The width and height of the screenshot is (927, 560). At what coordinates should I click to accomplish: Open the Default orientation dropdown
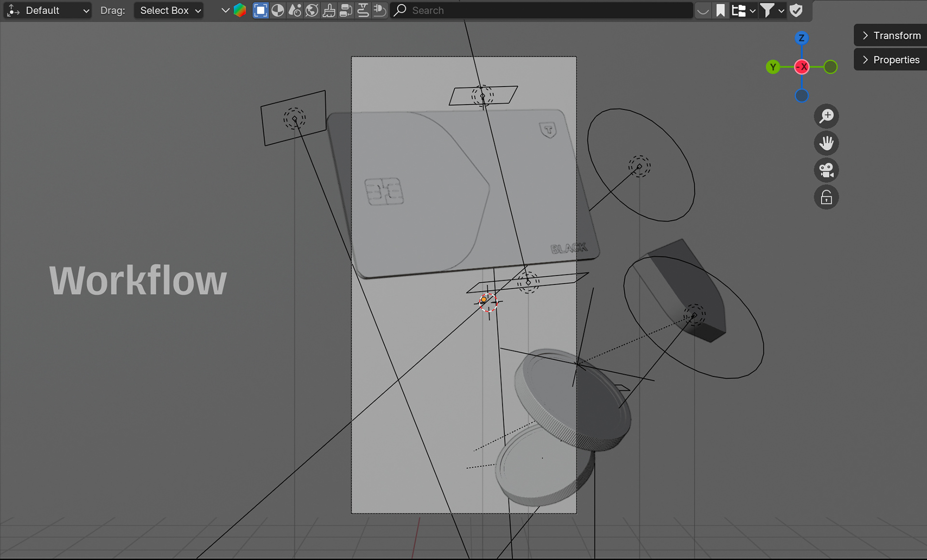click(48, 10)
